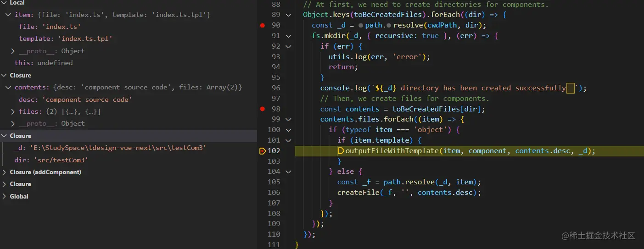
Task: Expand the files array node
Action: pyautogui.click(x=13, y=111)
